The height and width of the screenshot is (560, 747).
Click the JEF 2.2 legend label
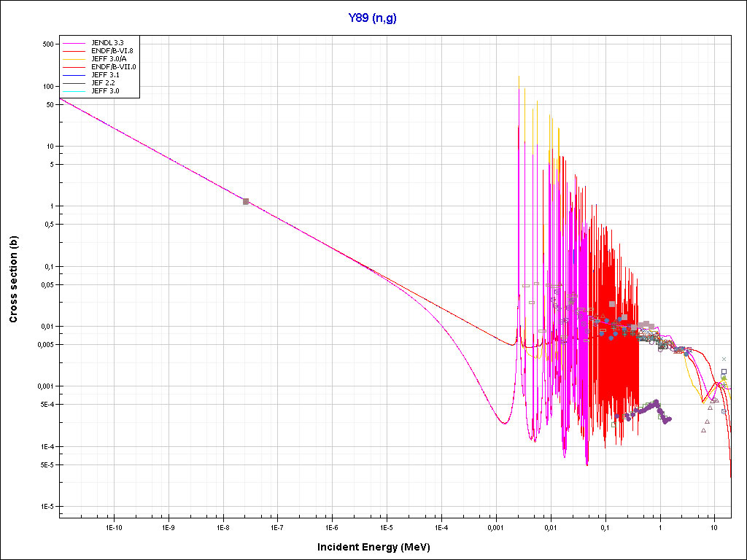(103, 83)
